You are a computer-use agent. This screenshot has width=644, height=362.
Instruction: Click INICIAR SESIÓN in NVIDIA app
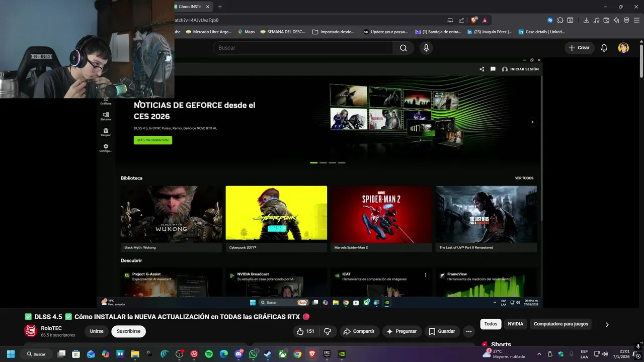coord(520,69)
